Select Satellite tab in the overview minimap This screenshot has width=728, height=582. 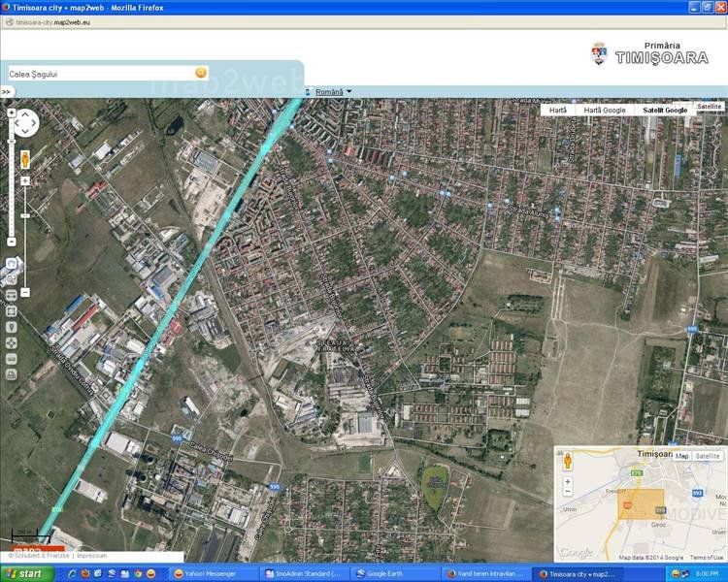708,456
